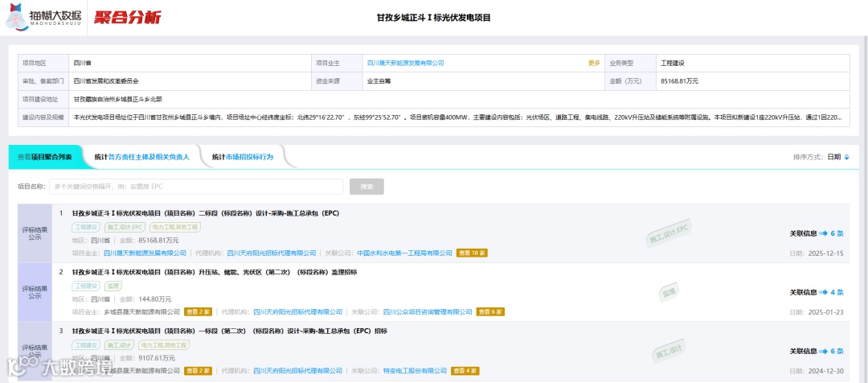Open 统计各方责任主体及相关负责人 tab
This screenshot has height=383, width=868.
coord(141,157)
